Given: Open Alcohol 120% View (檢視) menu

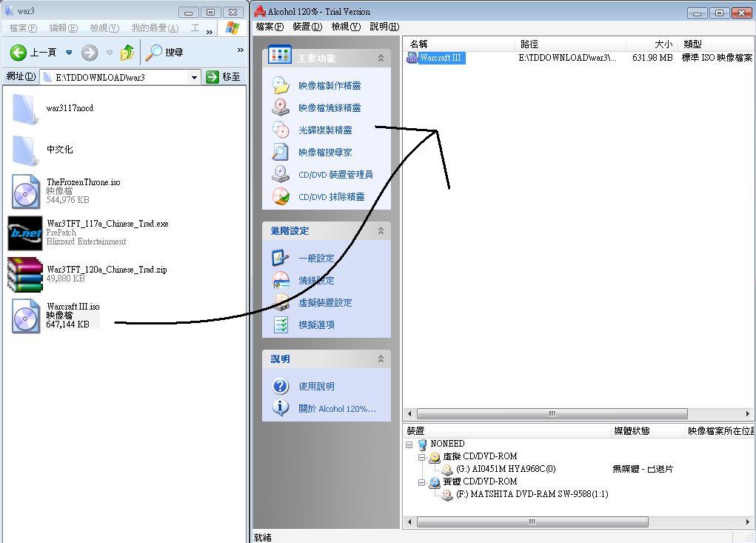Looking at the screenshot, I should (x=347, y=27).
